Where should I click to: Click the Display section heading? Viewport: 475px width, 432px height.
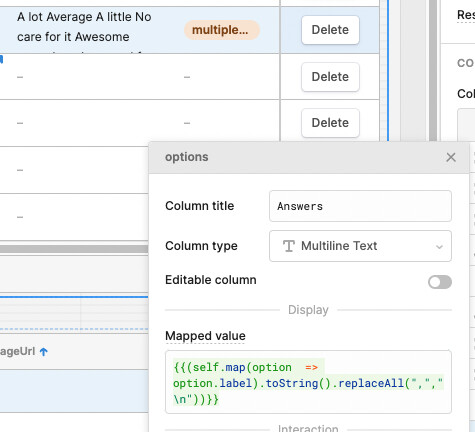coord(308,310)
